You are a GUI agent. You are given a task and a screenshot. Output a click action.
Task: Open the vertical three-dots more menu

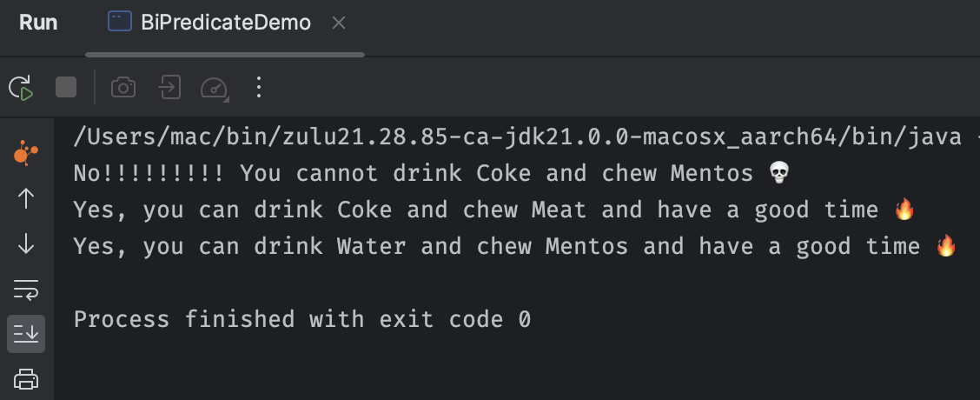point(259,88)
